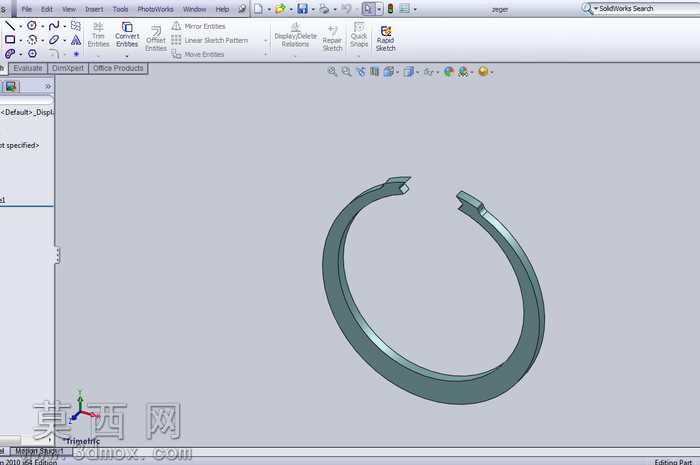This screenshot has width=700, height=465.
Task: Open dropdown next to View Orientation
Action: (x=397, y=72)
